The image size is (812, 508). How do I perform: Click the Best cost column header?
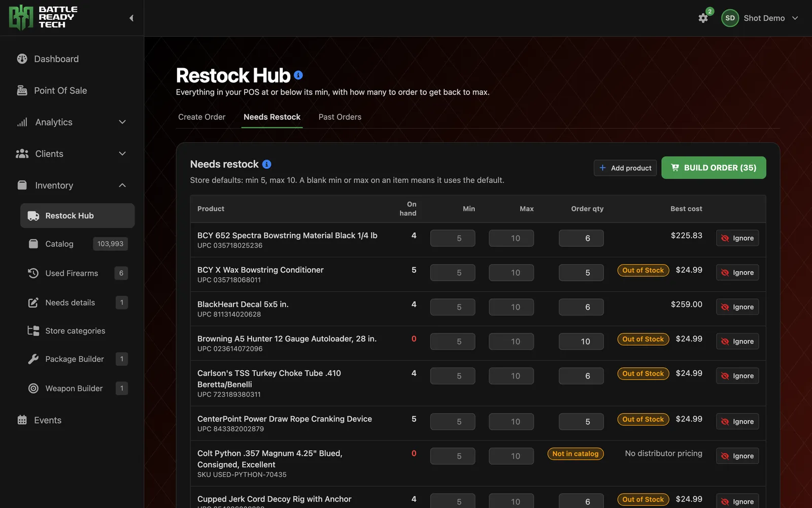pos(686,209)
